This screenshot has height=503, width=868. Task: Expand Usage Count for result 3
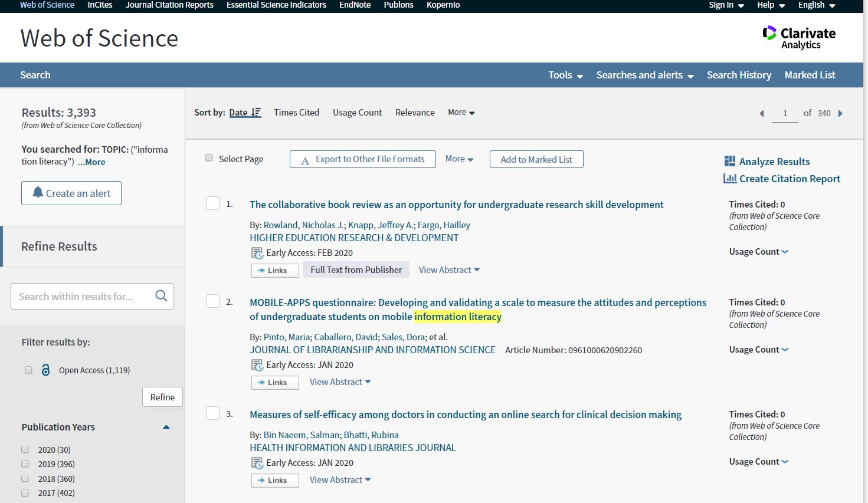759,461
